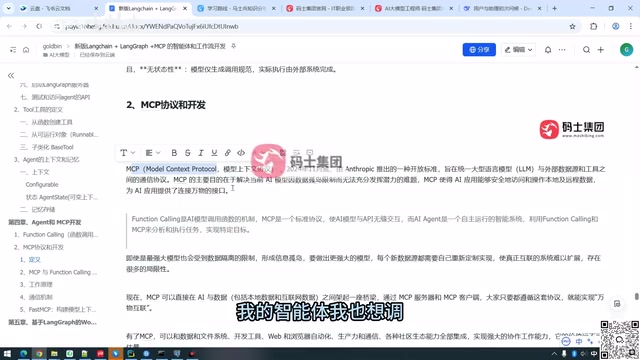This screenshot has width=640, height=360.
Task: Go to outline item 4、通信机制
Action: pyautogui.click(x=36, y=297)
